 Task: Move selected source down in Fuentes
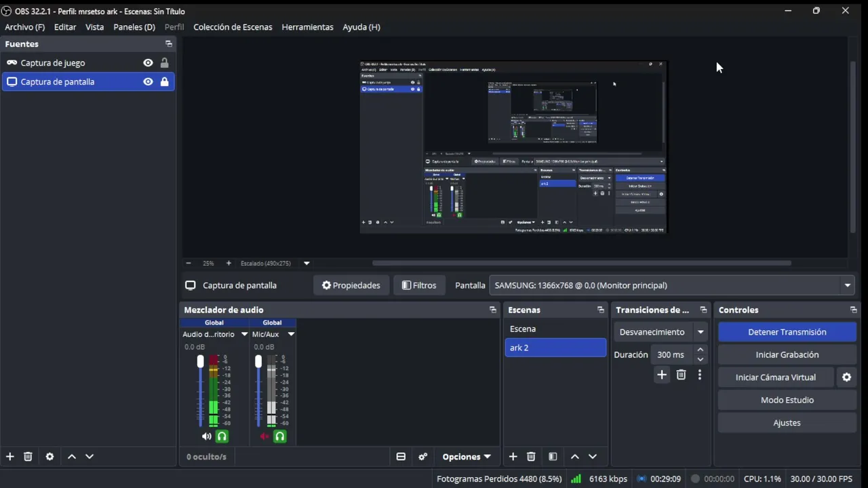pyautogui.click(x=90, y=457)
